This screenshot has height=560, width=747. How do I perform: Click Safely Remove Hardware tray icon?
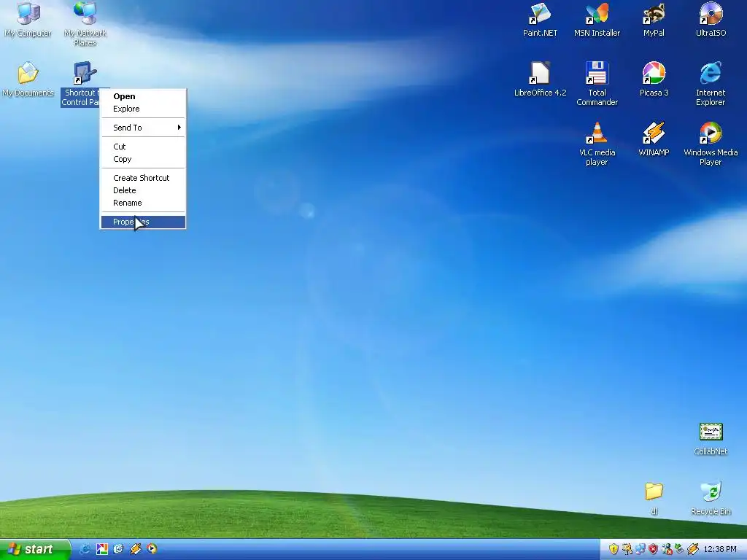[679, 549]
